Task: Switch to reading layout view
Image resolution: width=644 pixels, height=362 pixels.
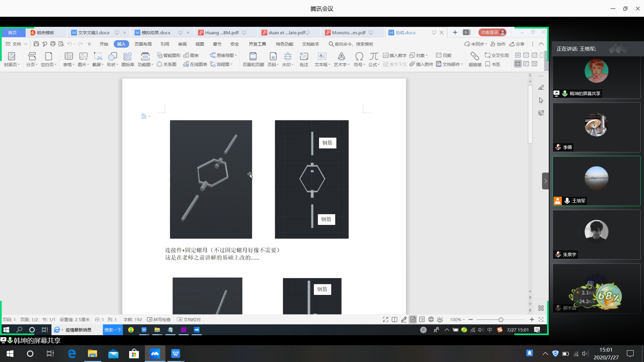Action: pyautogui.click(x=394, y=319)
